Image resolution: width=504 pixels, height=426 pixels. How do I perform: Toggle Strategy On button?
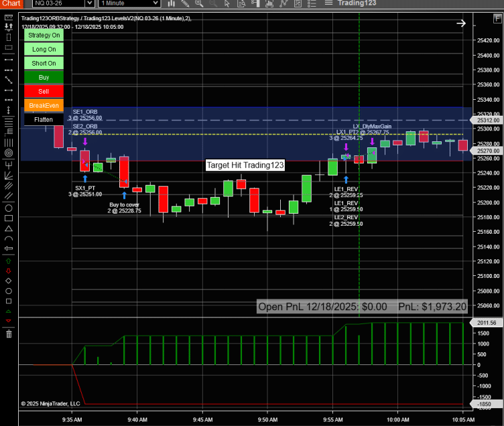click(x=44, y=35)
